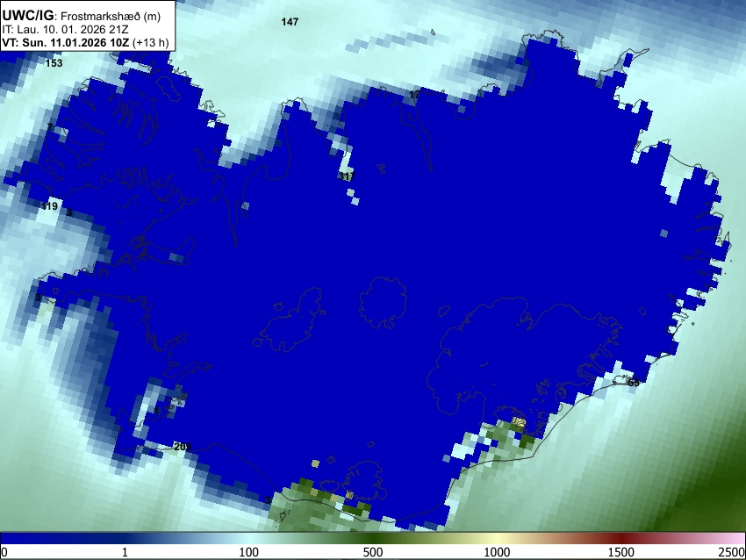Click the 'VT: Sun. 11.01.2026 10Z' line
Viewport: 746px width, 560px height.
(85, 42)
